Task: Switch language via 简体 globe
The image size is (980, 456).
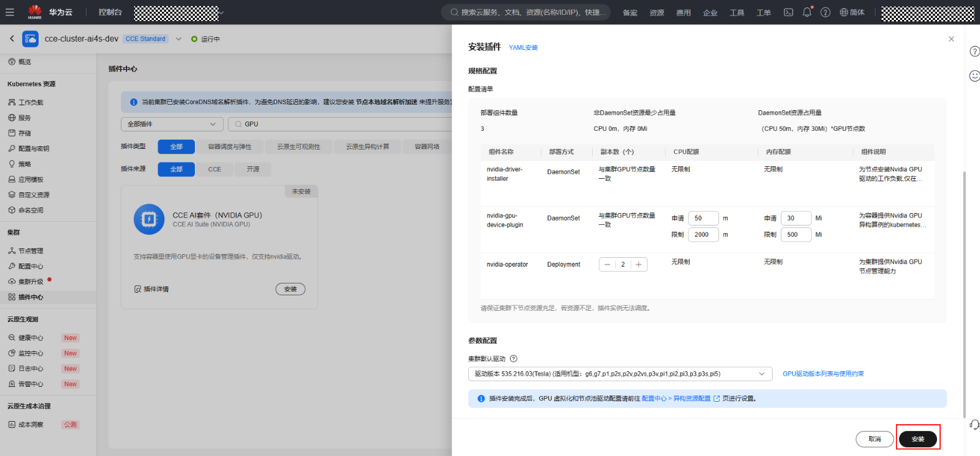Action: [x=852, y=12]
